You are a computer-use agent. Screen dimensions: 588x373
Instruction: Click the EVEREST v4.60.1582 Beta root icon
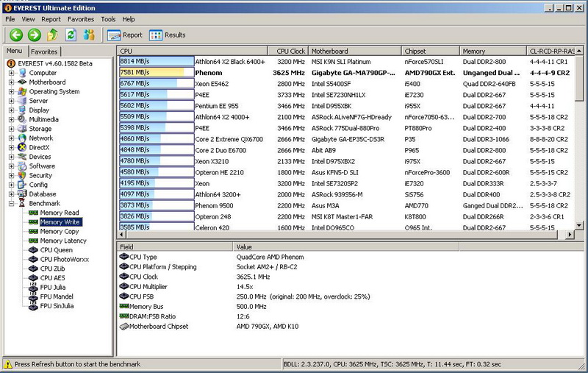11,63
